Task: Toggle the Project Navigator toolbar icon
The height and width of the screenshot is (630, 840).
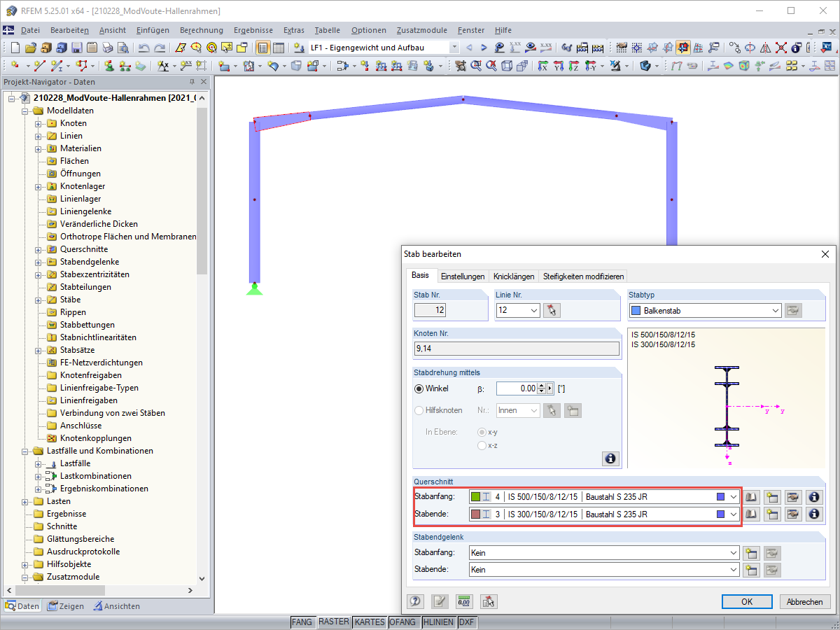Action: 263,48
